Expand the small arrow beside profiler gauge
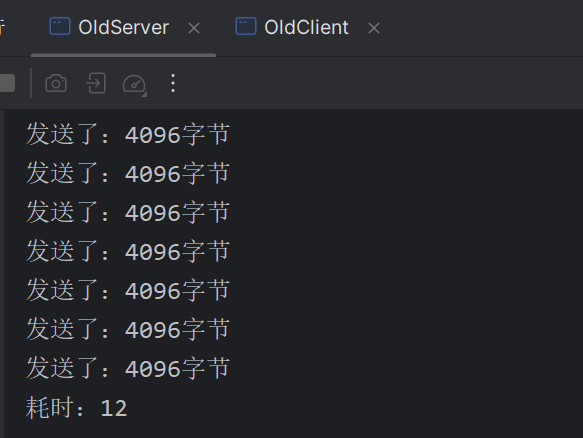 [x=144, y=94]
